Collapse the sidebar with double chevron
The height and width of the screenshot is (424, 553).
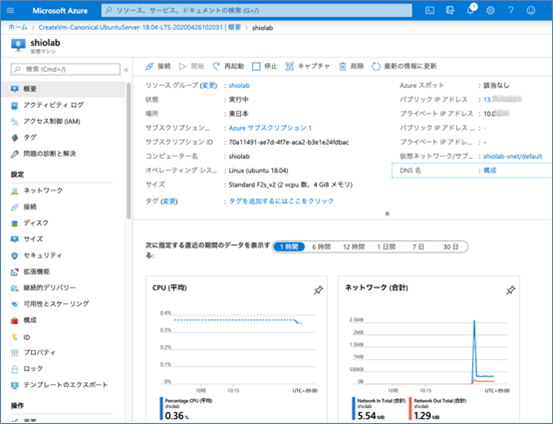pos(126,69)
